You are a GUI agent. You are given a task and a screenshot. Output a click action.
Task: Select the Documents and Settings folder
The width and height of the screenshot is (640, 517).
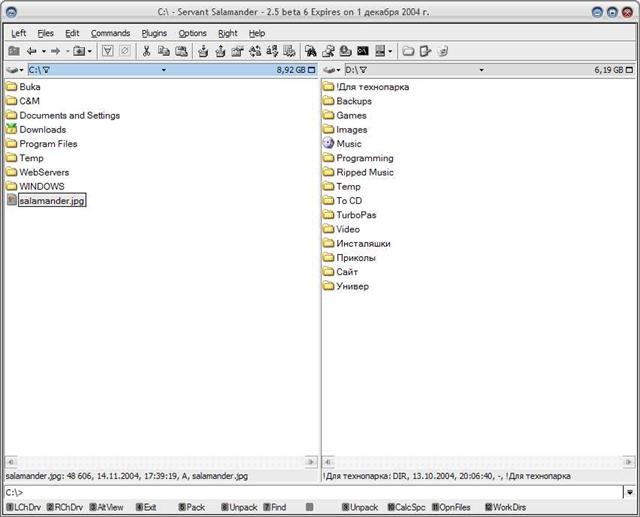(x=69, y=115)
